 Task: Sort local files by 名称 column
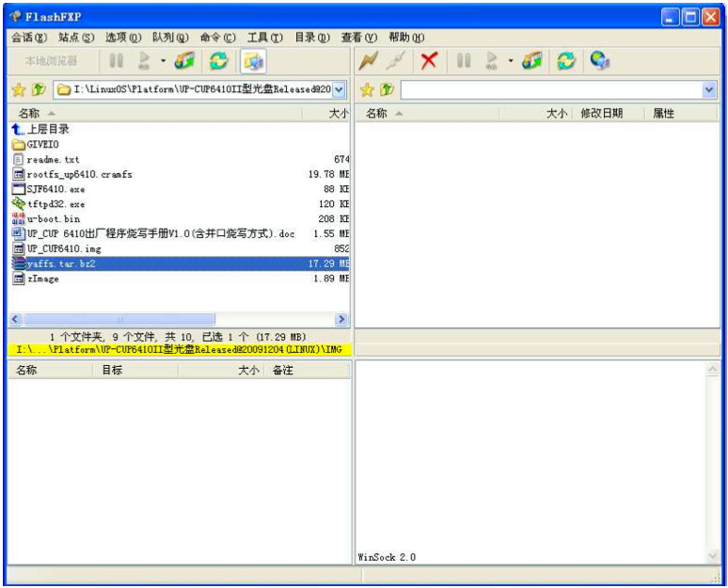(x=155, y=113)
